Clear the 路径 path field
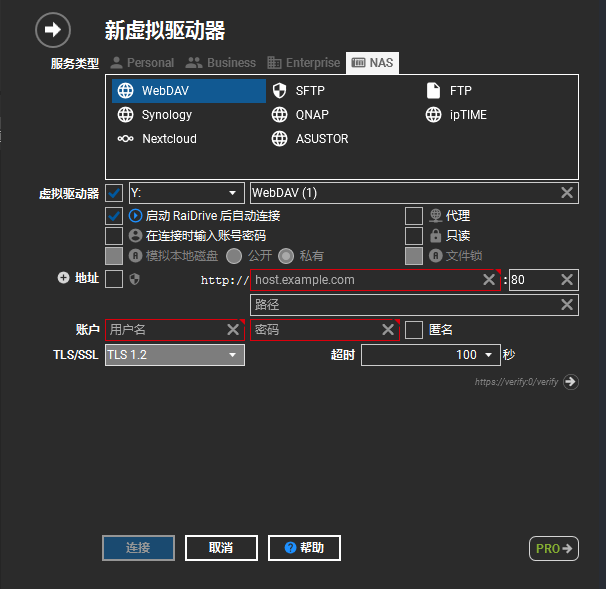 click(x=567, y=305)
